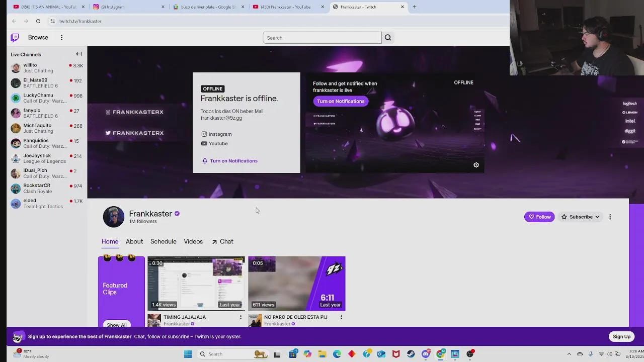Image resolution: width=644 pixels, height=362 pixels.
Task: Open options for NO PARO DE OLER clip
Action: point(341,317)
